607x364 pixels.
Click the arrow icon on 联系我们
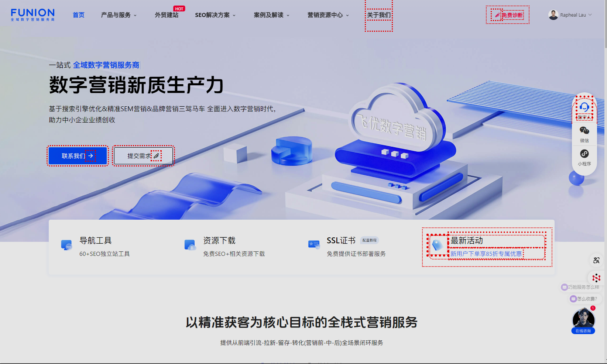point(90,156)
